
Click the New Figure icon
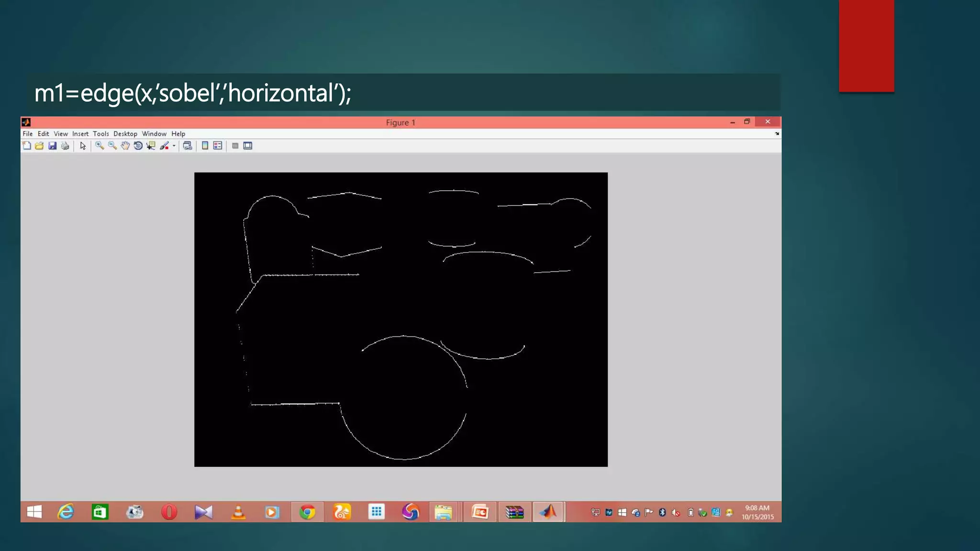(27, 146)
